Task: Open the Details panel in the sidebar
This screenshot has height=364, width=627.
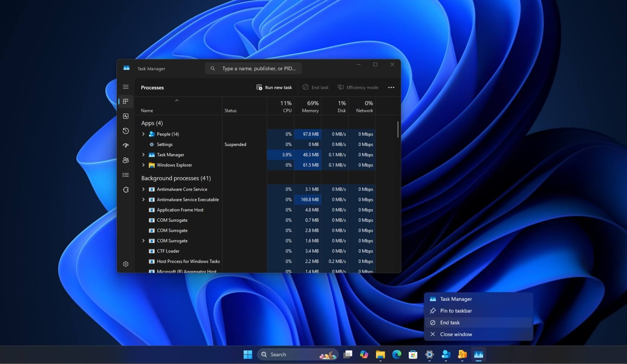Action: (126, 175)
